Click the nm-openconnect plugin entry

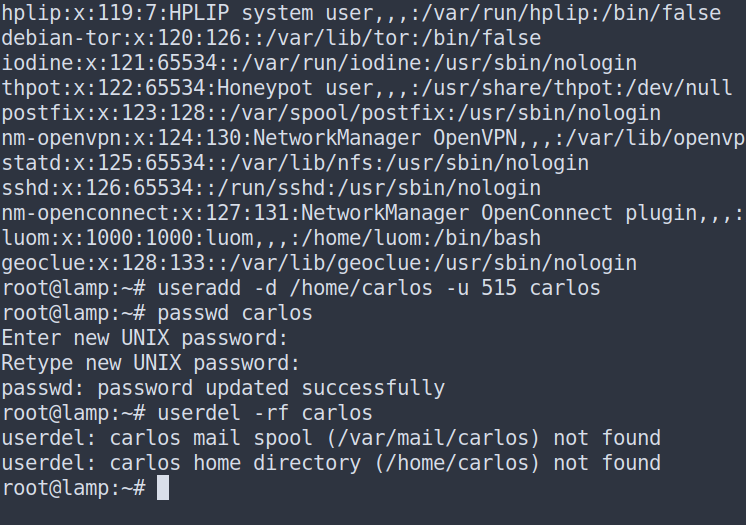coord(373,213)
